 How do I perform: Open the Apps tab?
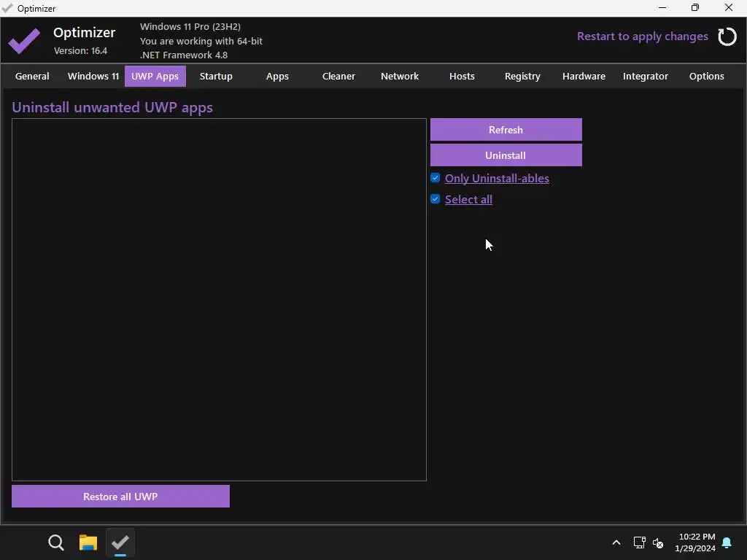coord(277,76)
